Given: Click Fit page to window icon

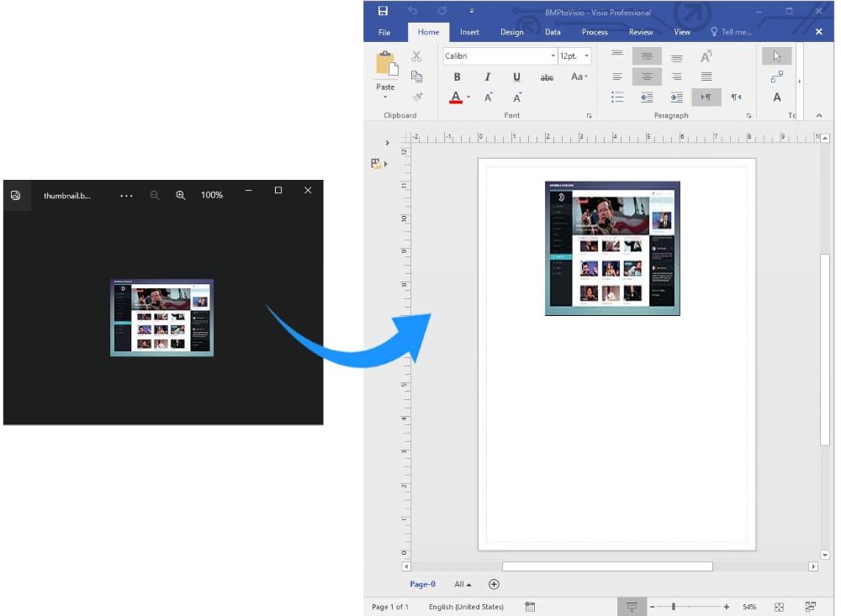Looking at the screenshot, I should point(779,607).
